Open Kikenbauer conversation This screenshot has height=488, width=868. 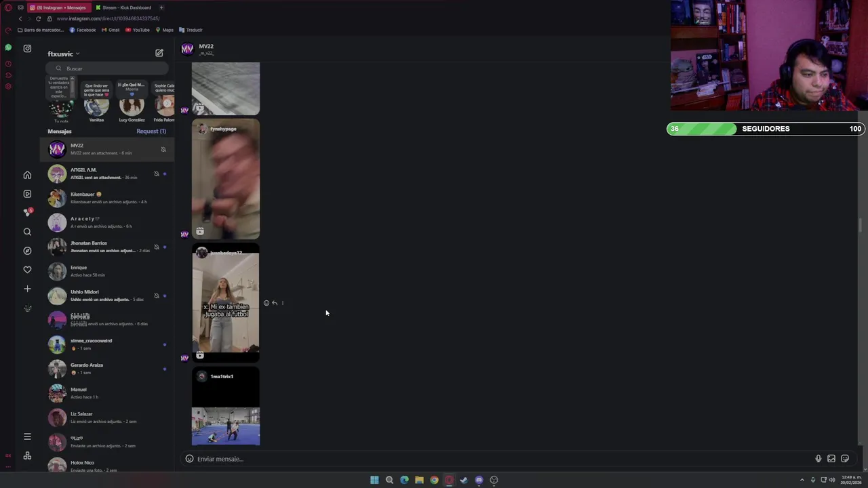[107, 198]
